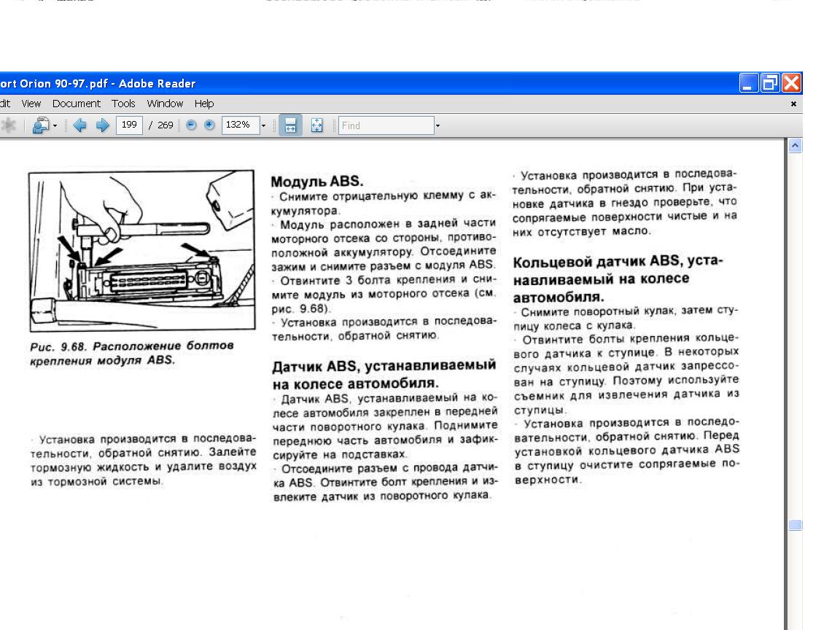Open the Tools menu

click(123, 104)
